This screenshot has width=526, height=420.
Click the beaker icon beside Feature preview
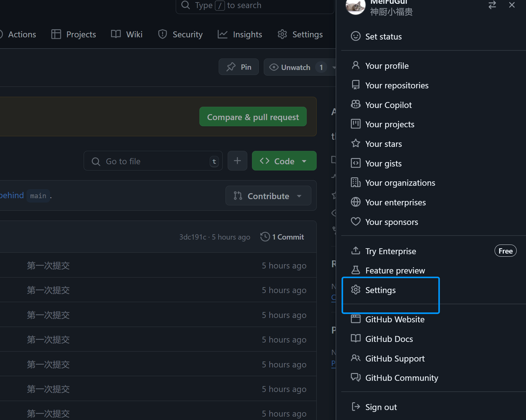(x=356, y=270)
